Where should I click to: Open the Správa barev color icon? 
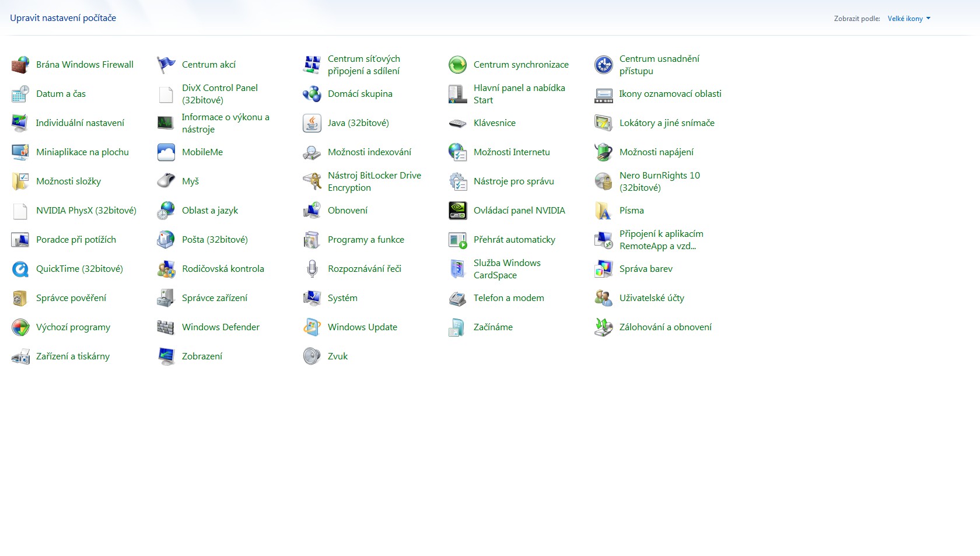[604, 269]
